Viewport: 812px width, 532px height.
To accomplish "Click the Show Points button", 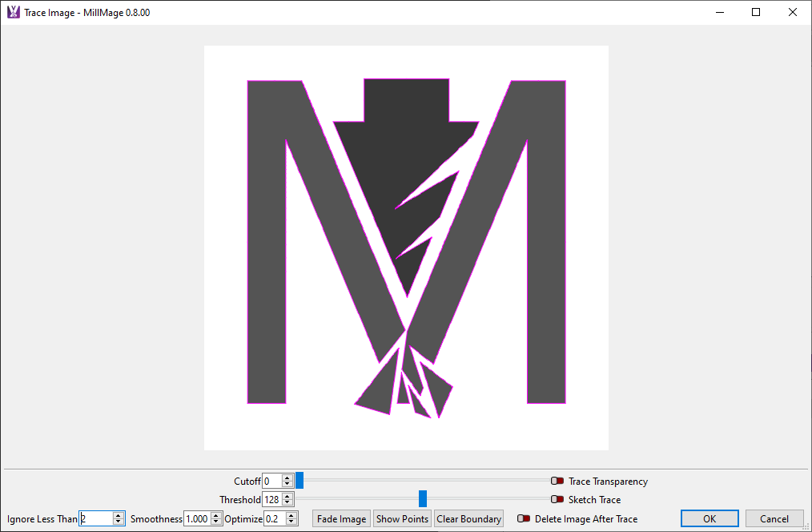I will [402, 519].
